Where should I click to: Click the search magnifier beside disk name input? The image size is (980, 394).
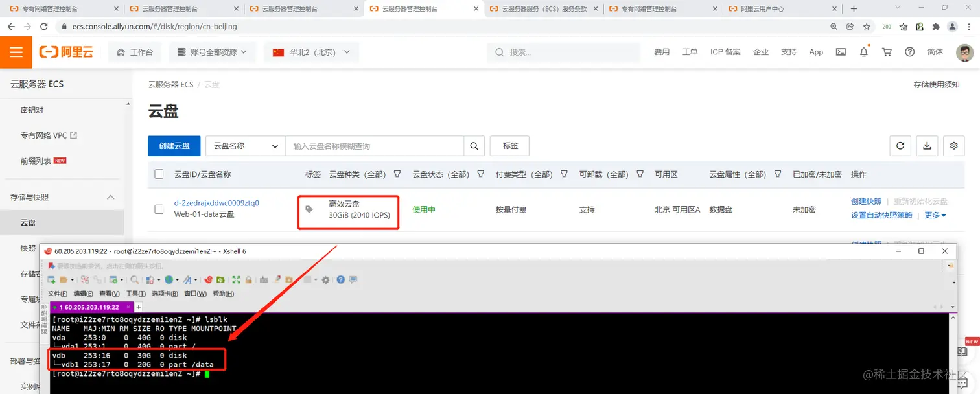pyautogui.click(x=474, y=146)
